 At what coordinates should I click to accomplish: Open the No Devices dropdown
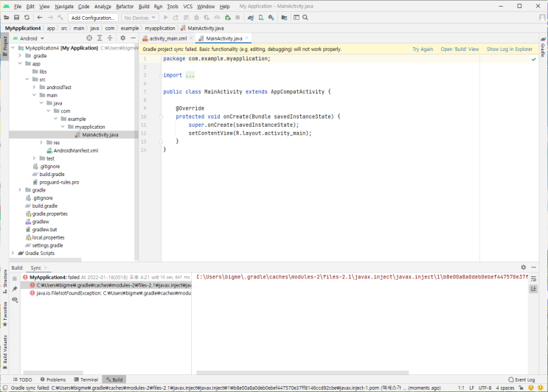pos(140,18)
